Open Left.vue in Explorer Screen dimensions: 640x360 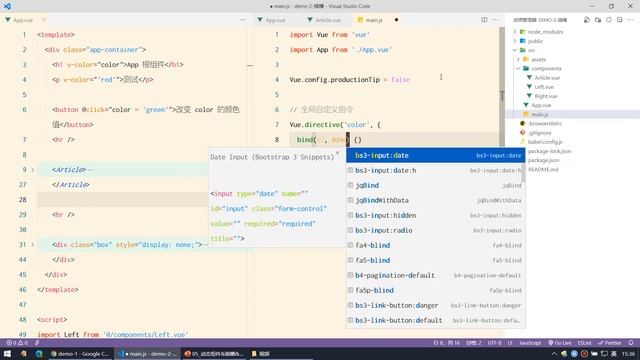544,87
